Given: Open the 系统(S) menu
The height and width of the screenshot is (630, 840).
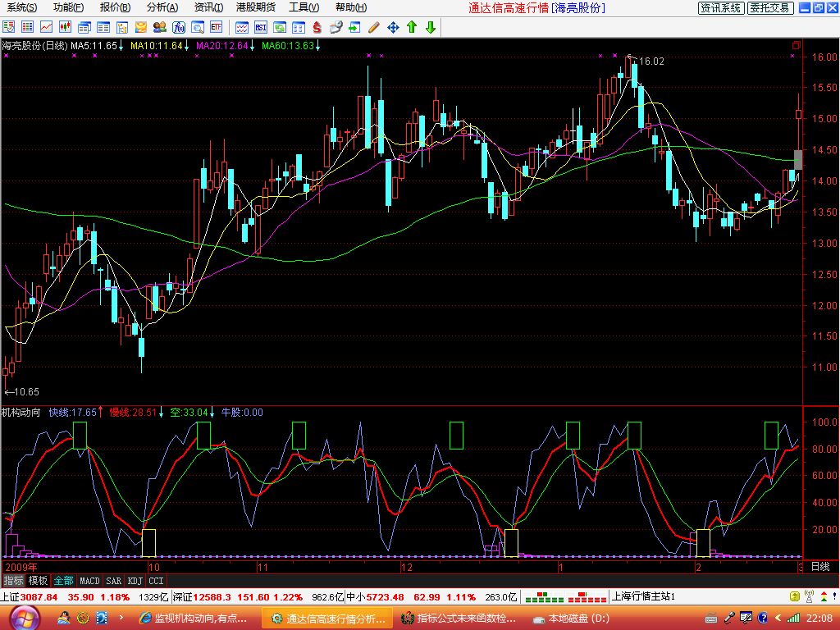Looking at the screenshot, I should tap(21, 7).
